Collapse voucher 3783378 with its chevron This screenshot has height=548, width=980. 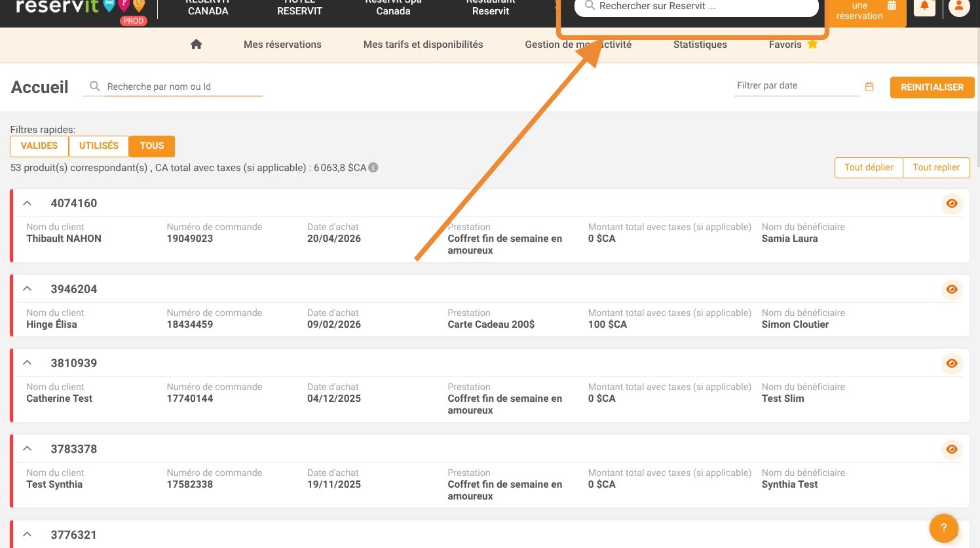tap(27, 449)
